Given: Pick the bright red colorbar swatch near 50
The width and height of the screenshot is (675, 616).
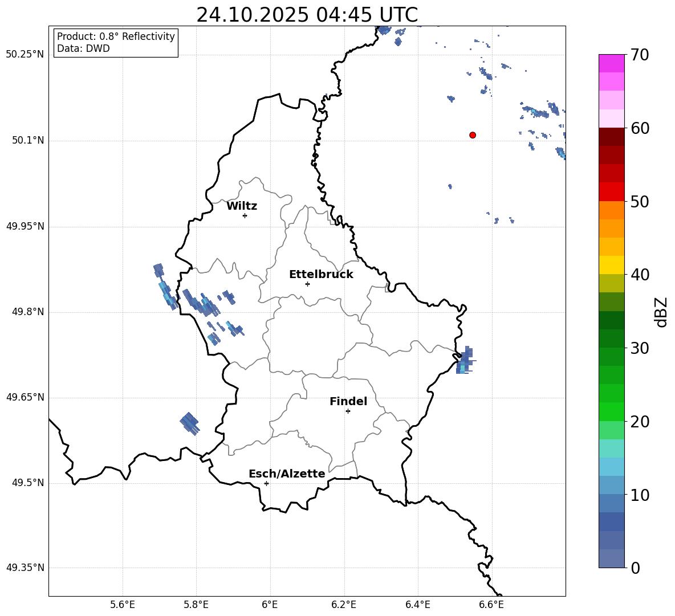Looking at the screenshot, I should (612, 192).
